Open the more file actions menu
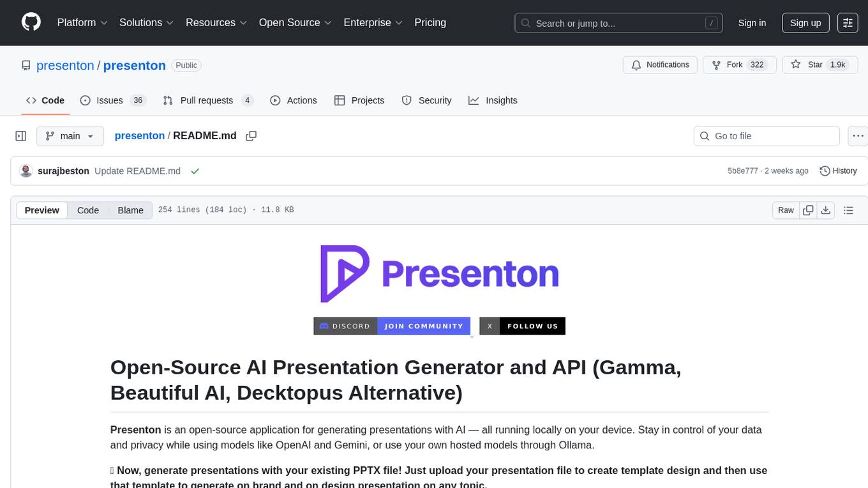The image size is (868, 488). (x=857, y=136)
